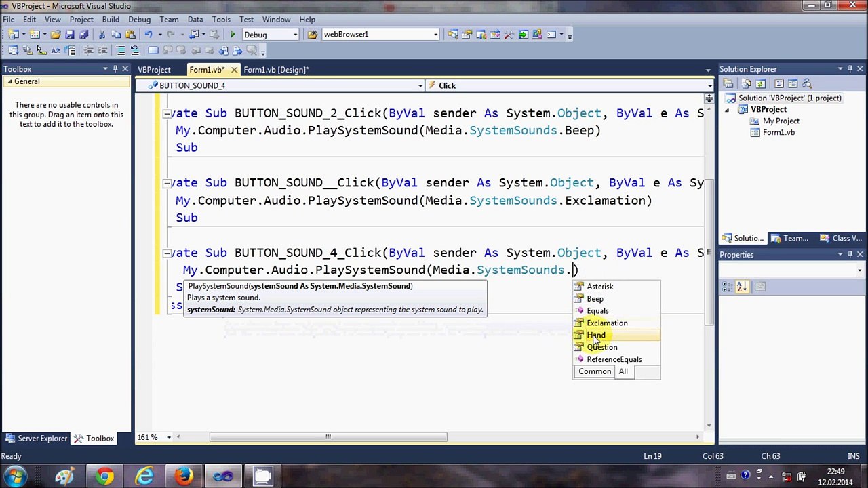Screen dimensions: 868x488
Task: Click the Undo arrow in toolbar
Action: click(x=149, y=35)
